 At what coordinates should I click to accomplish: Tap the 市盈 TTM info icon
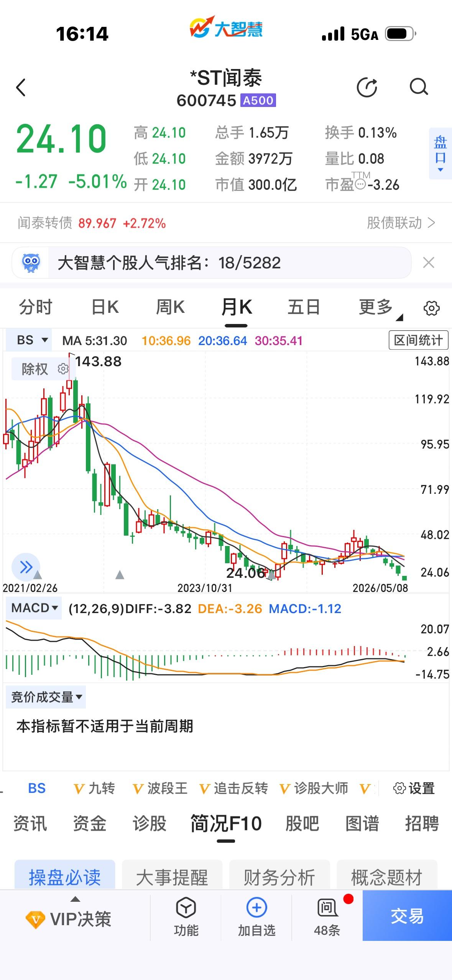click(360, 185)
